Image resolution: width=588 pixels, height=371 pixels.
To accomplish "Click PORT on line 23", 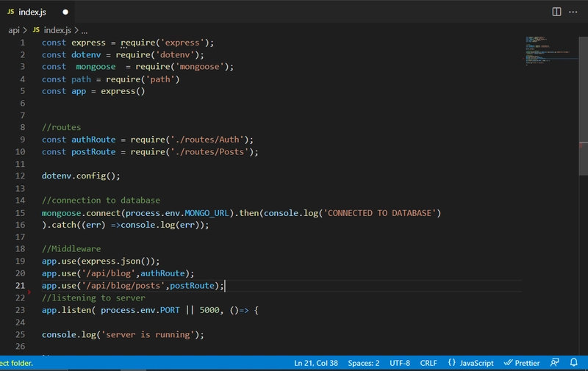I will click(x=170, y=310).
